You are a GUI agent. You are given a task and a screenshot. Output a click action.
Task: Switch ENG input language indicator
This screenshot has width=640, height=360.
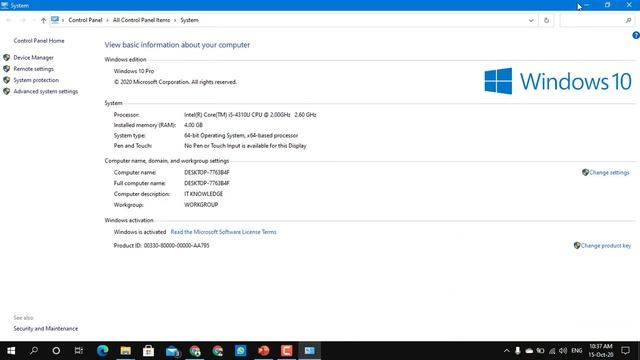pyautogui.click(x=577, y=351)
